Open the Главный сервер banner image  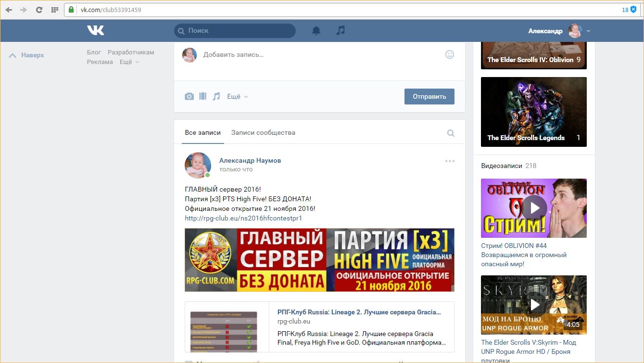319,260
